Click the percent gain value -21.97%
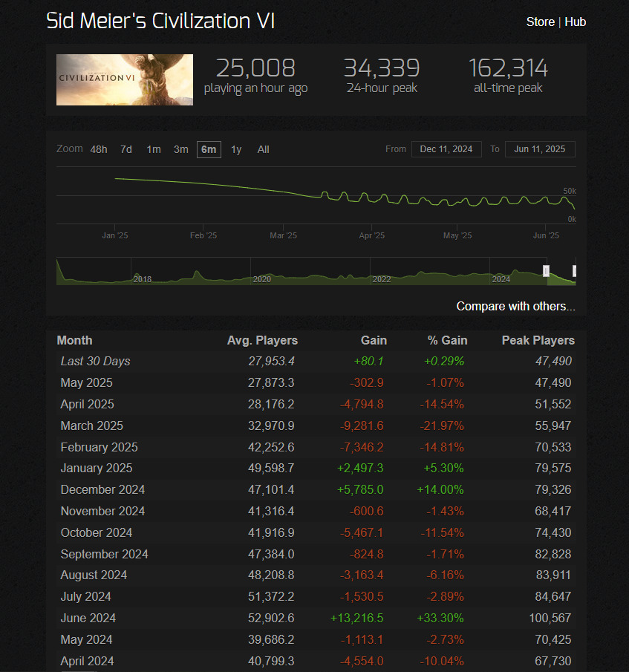 coord(442,425)
